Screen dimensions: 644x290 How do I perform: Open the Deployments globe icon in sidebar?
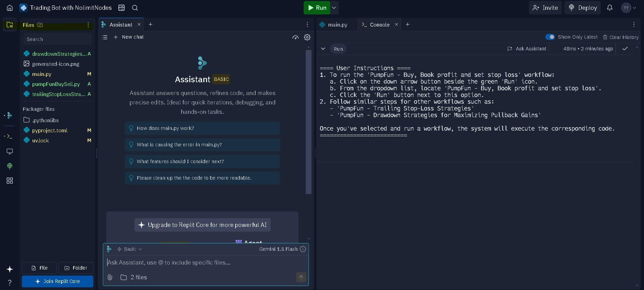pos(10,166)
